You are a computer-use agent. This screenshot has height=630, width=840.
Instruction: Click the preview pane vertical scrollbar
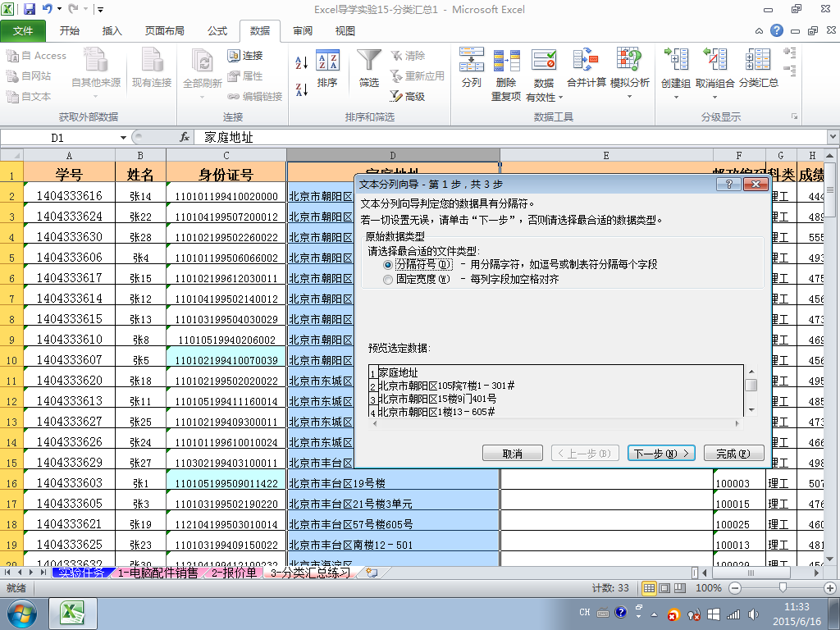751,391
